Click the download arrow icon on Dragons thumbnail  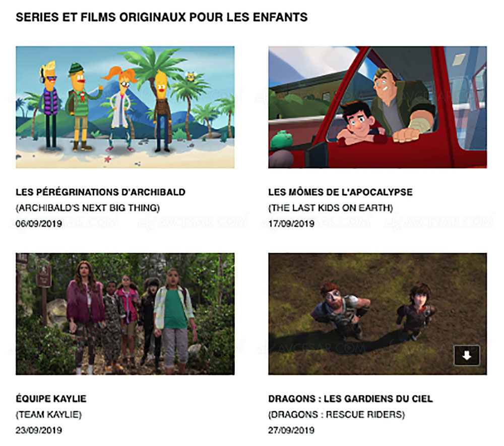[467, 355]
